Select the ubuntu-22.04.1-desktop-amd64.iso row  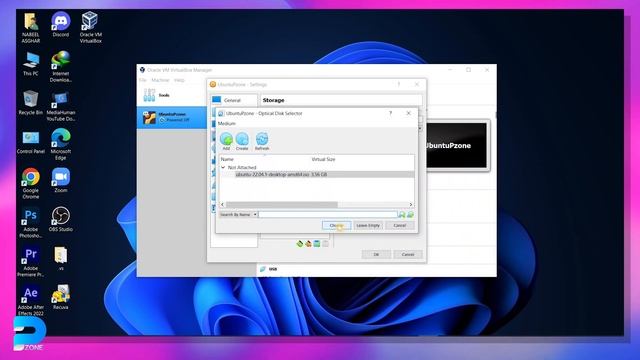coord(317,174)
